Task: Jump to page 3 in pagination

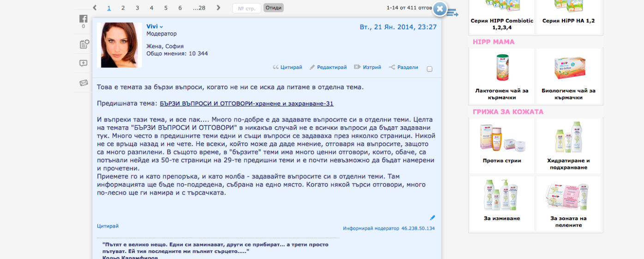Action: pos(137,8)
